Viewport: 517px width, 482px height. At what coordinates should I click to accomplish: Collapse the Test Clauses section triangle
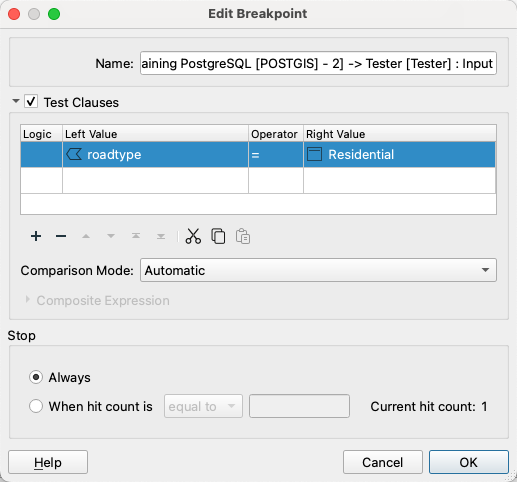pos(16,101)
